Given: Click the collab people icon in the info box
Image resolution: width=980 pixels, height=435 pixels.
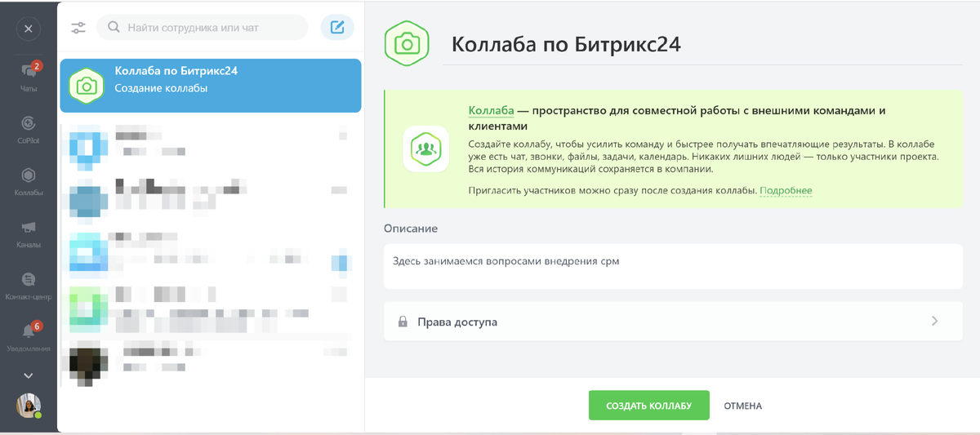Looking at the screenshot, I should click(x=425, y=149).
